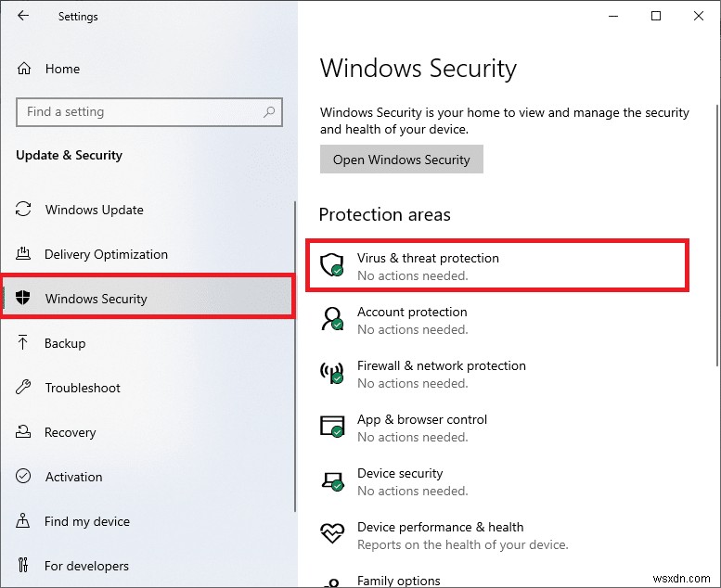Open the Backup settings page

tap(65, 343)
